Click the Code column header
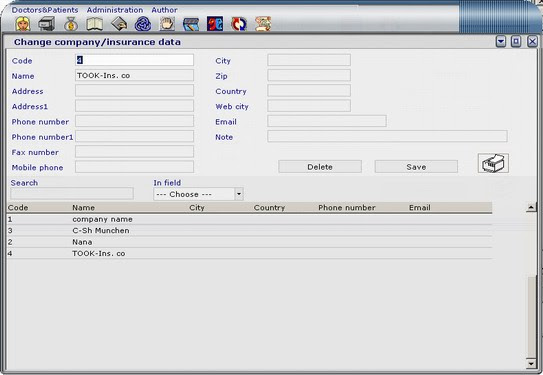The image size is (543, 375). tap(18, 208)
